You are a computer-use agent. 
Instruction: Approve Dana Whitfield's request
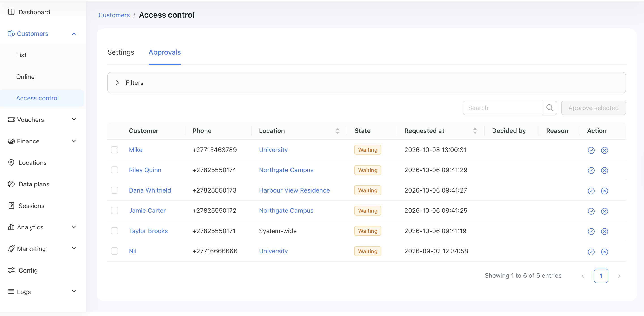pyautogui.click(x=591, y=191)
